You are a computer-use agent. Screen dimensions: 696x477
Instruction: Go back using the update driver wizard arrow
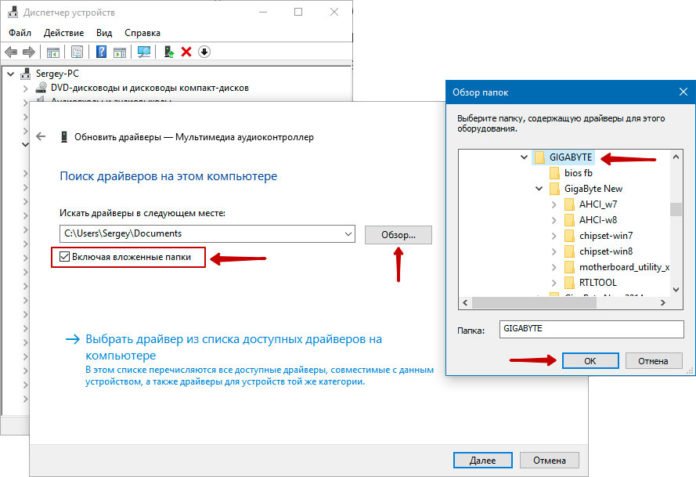(x=41, y=137)
